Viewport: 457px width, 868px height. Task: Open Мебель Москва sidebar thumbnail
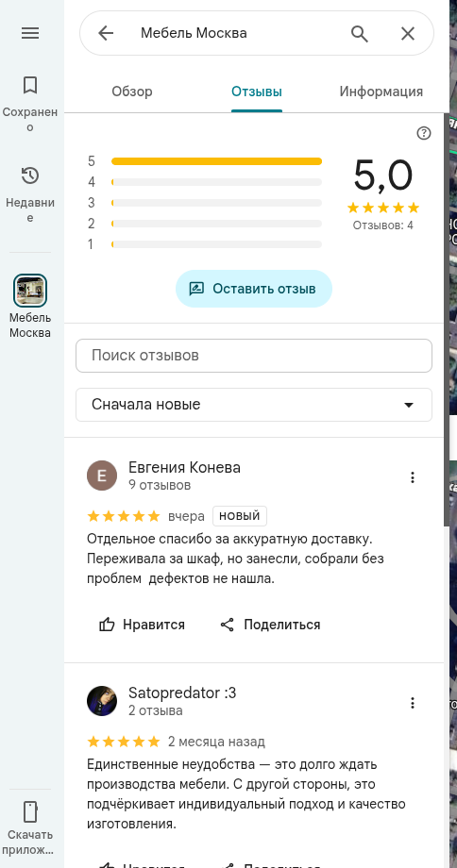pos(30,290)
